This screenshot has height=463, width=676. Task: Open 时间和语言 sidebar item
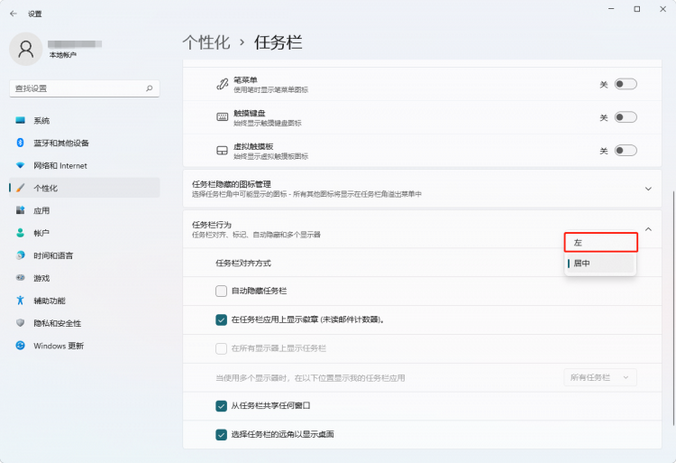tap(84, 255)
